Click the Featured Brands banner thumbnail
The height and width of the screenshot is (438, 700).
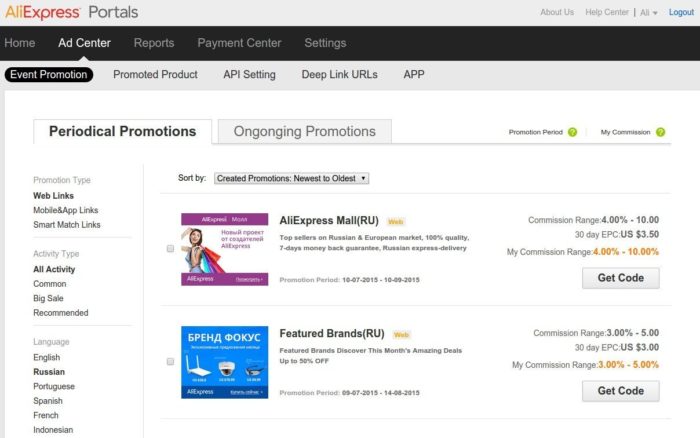tap(225, 362)
